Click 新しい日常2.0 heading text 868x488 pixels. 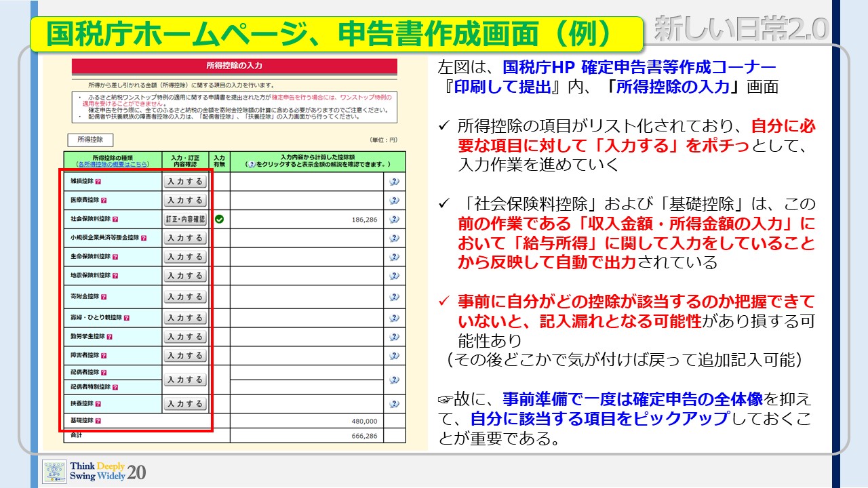[741, 30]
